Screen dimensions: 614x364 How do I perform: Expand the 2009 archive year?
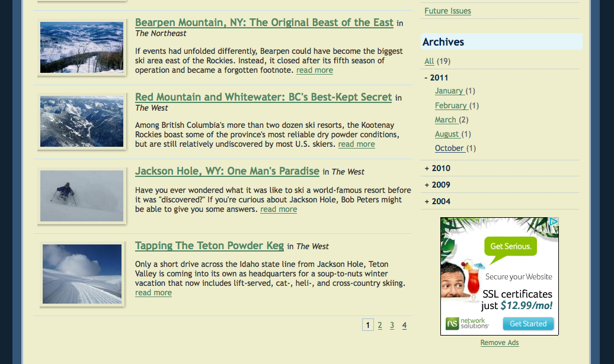coord(437,185)
